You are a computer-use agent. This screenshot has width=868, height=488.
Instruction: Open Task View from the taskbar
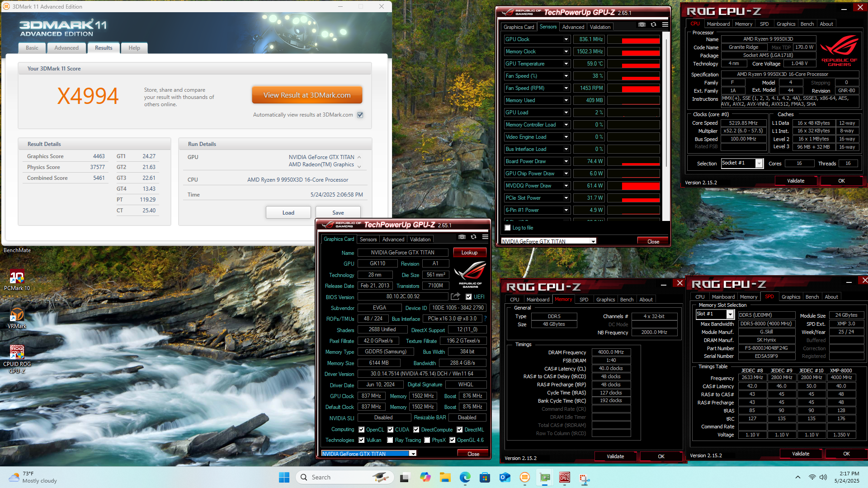(405, 477)
